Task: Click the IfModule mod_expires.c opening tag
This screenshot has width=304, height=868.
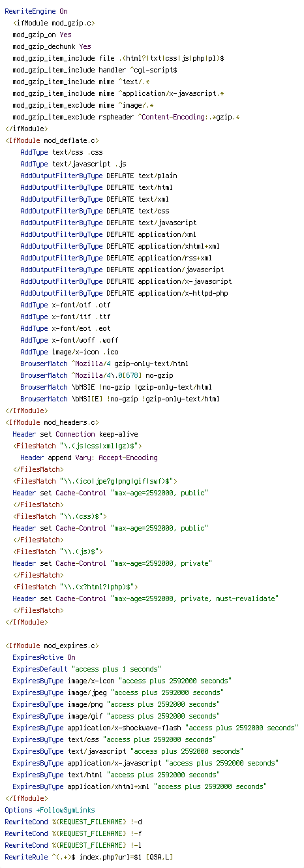Action: pyautogui.click(x=52, y=645)
